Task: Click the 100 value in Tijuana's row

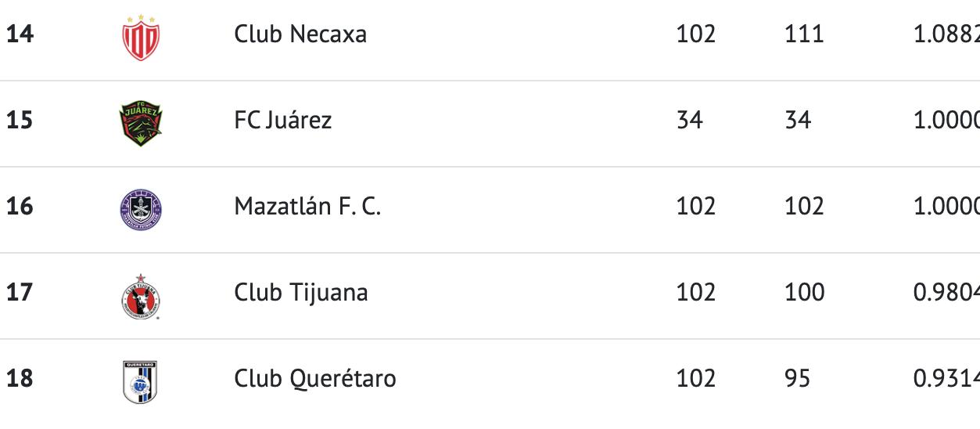Action: pos(804,293)
